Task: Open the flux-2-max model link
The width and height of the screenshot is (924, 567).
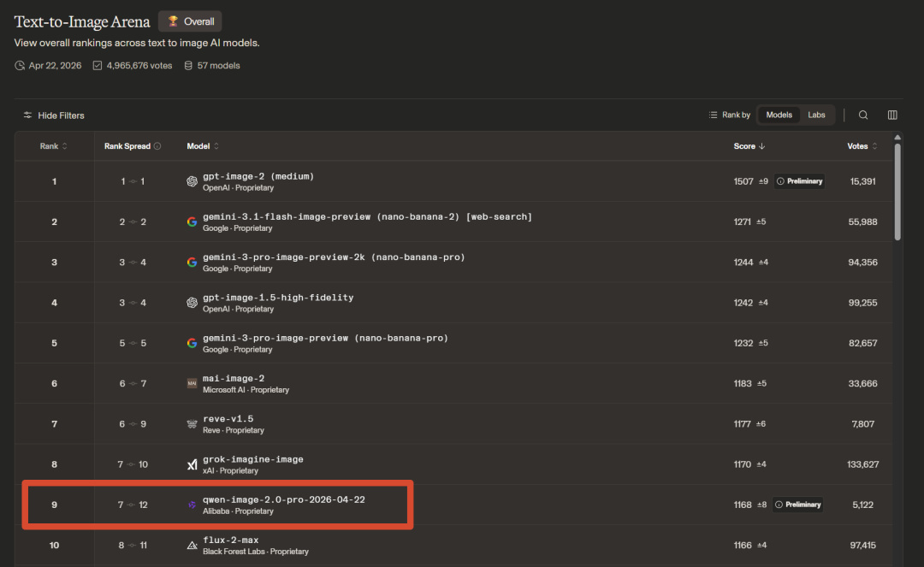Action: [x=230, y=540]
